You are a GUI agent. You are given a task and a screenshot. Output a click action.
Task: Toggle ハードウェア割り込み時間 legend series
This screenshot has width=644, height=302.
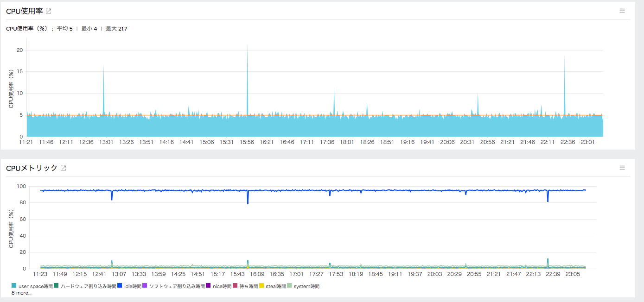click(x=85, y=286)
